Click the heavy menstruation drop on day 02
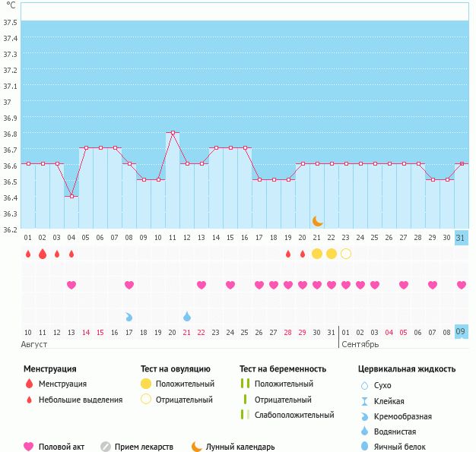Screen dimensions: 476x452 pyautogui.click(x=43, y=254)
